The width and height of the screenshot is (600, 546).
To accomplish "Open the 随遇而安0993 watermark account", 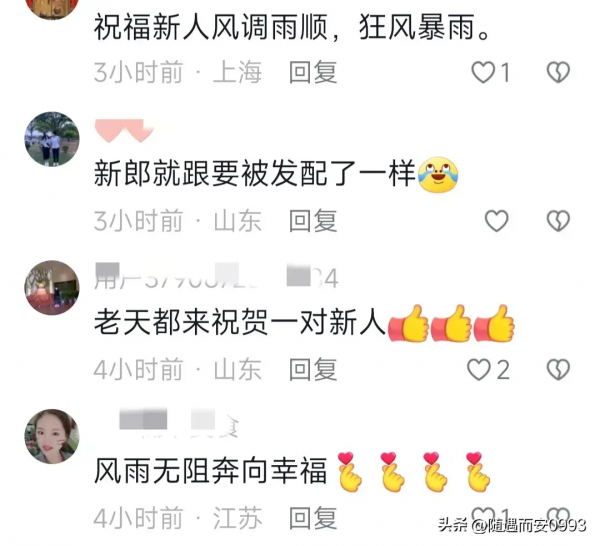I will click(512, 525).
